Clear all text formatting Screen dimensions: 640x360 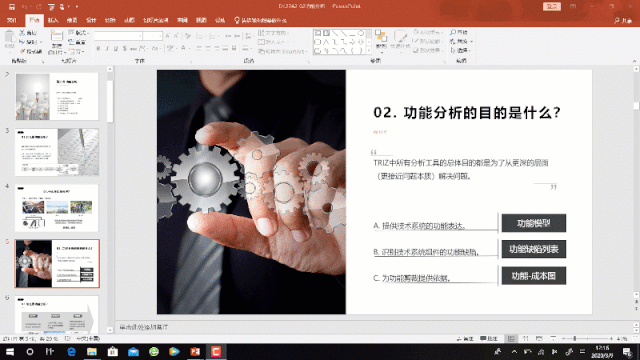(188, 36)
